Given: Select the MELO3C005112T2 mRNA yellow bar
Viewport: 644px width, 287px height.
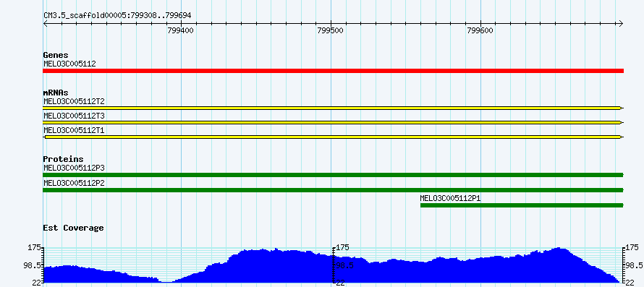Looking at the screenshot, I should (x=333, y=108).
